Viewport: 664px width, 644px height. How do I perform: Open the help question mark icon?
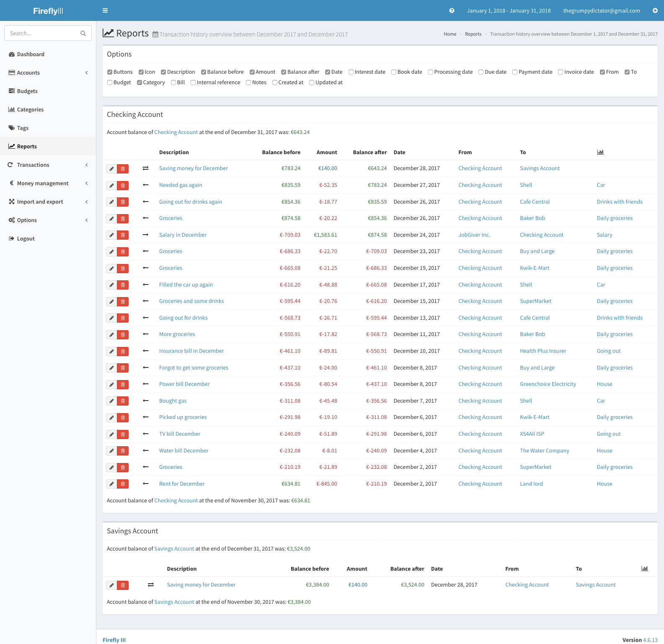click(452, 10)
